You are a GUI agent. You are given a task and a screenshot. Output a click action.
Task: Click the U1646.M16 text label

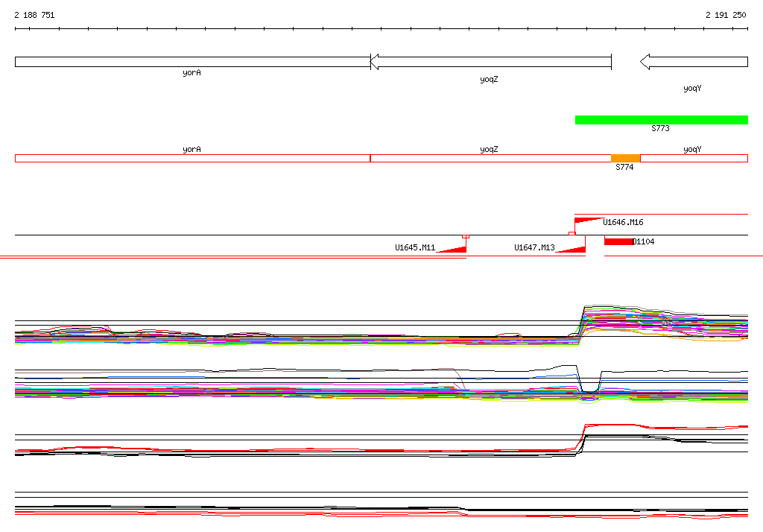coord(623,222)
